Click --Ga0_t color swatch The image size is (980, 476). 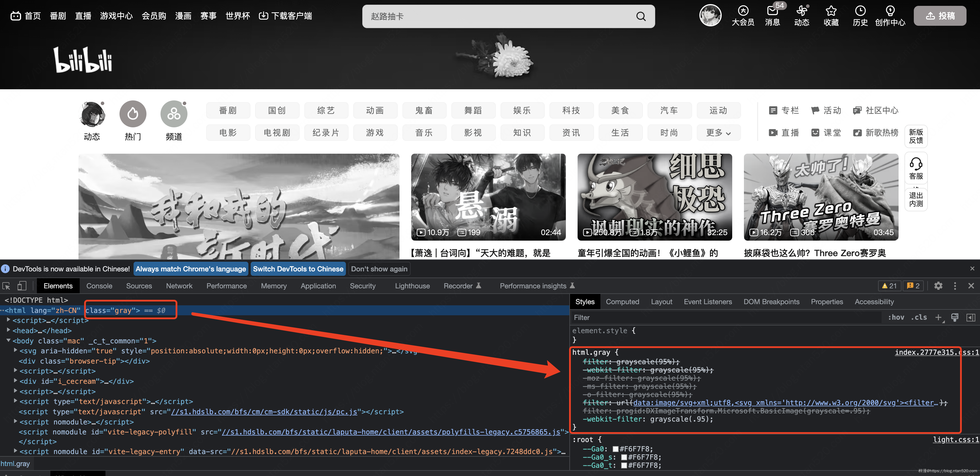click(x=624, y=465)
